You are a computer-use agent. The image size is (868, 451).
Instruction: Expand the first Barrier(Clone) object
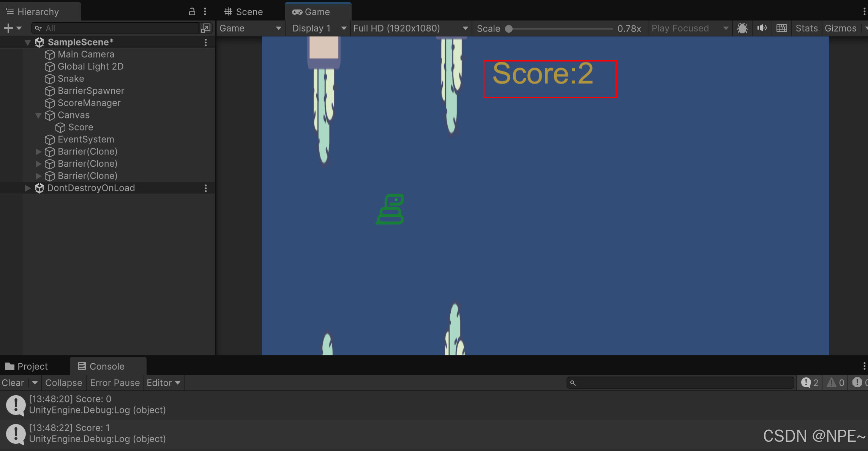38,151
